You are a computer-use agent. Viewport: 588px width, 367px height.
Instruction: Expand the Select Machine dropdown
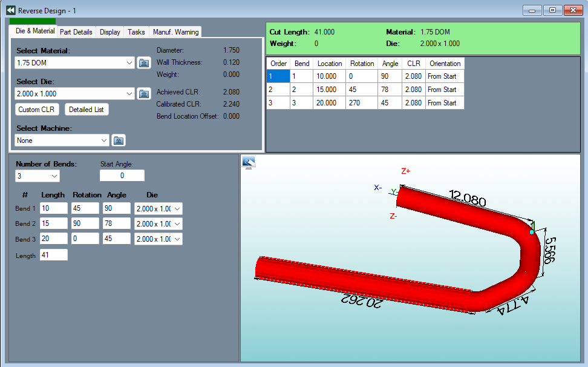coord(104,141)
